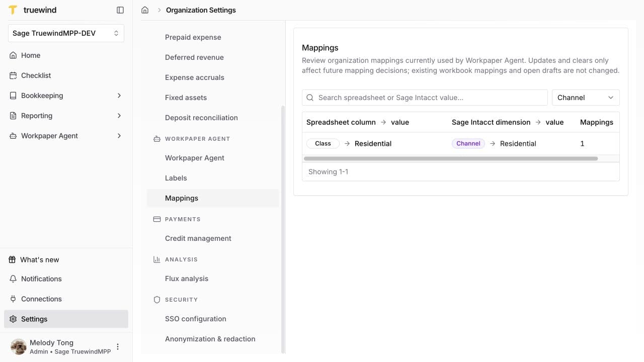Click the horizontal scrollbar under the mappings table
644x362 pixels.
451,158
